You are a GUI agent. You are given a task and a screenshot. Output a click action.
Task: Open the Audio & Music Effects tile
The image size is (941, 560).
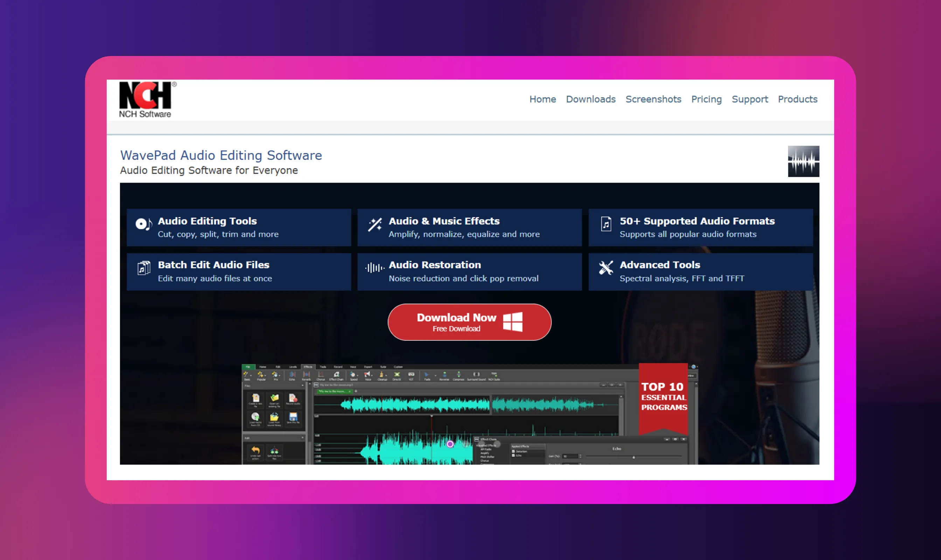(469, 227)
